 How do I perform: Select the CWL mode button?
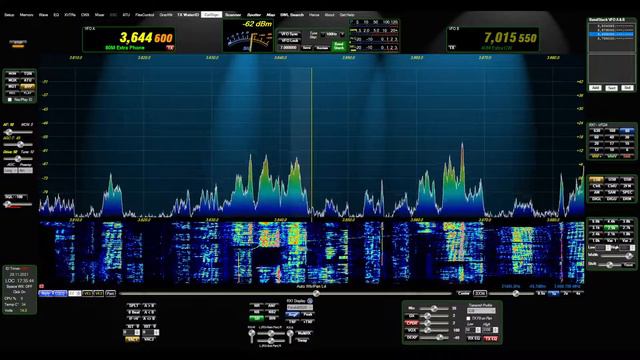(x=596, y=186)
